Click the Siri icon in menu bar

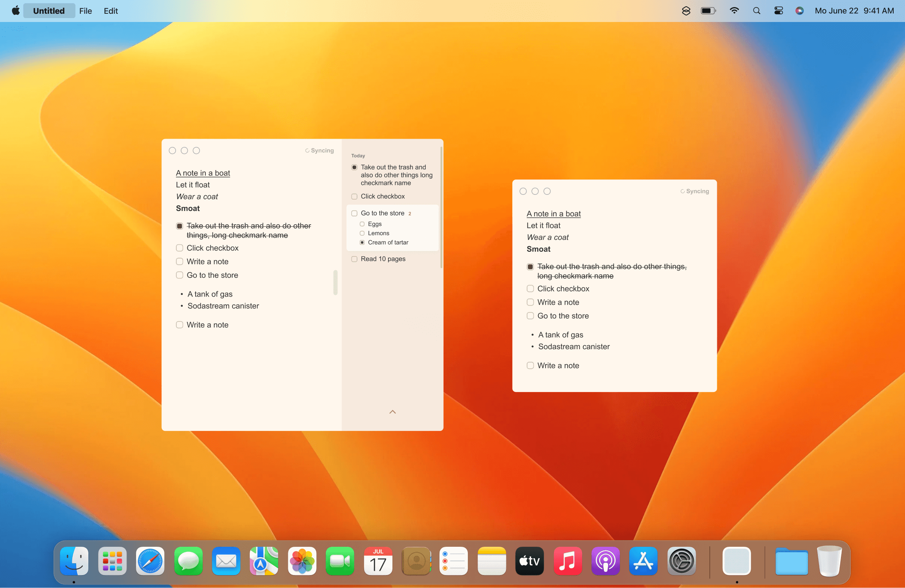pyautogui.click(x=799, y=11)
